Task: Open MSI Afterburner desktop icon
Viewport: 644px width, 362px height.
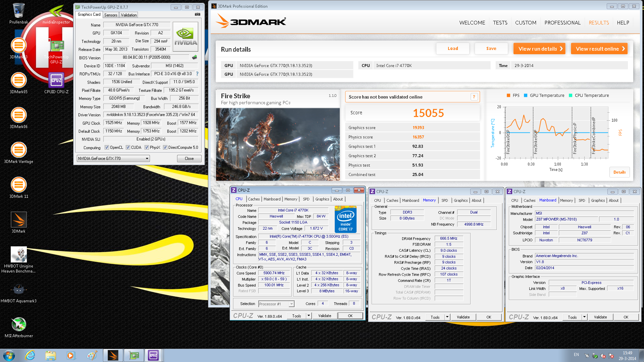Action: [18, 327]
